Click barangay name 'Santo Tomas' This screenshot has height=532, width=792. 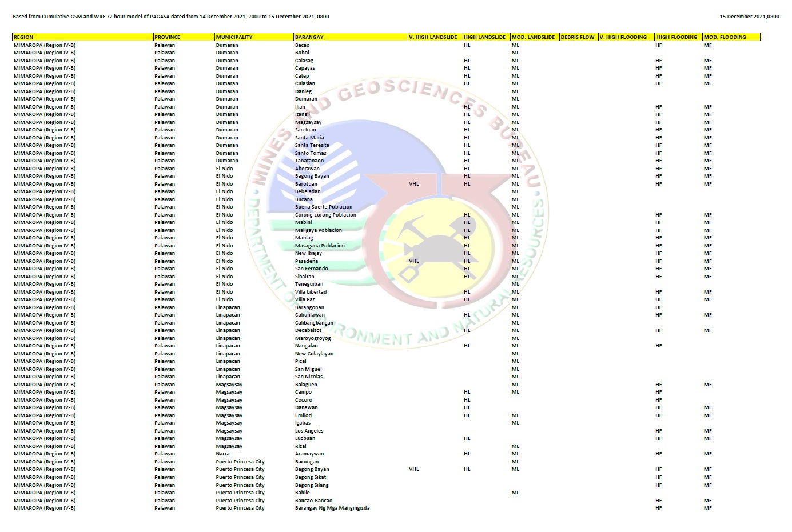311,153
